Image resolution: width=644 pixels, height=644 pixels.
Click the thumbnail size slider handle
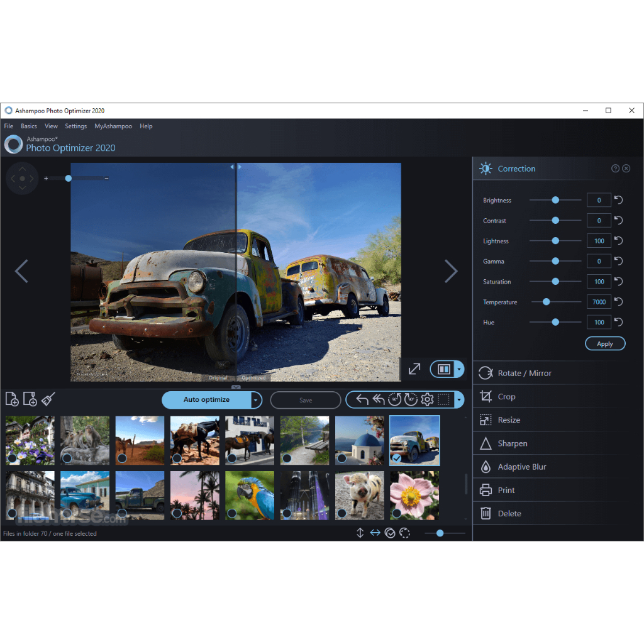440,533
